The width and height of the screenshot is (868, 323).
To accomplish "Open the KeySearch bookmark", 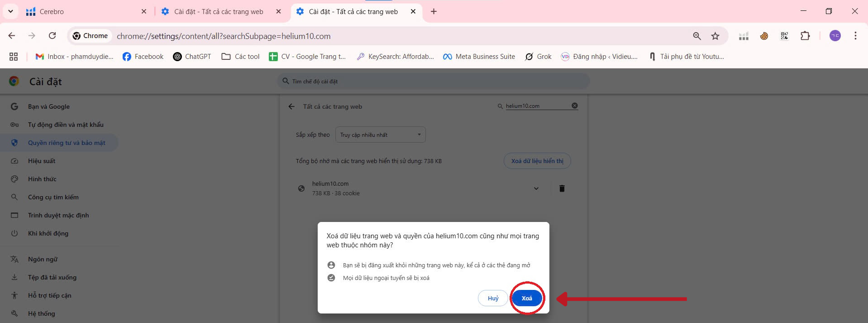I will (x=395, y=57).
